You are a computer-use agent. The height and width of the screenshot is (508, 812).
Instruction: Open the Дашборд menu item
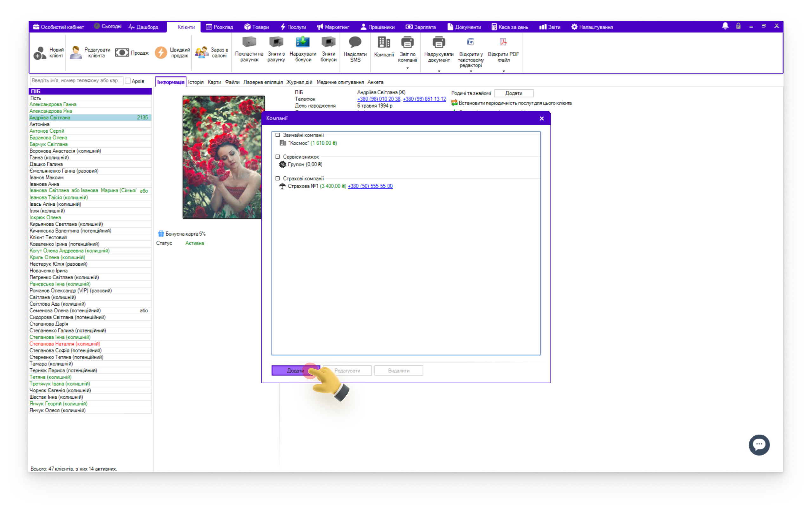(x=143, y=27)
